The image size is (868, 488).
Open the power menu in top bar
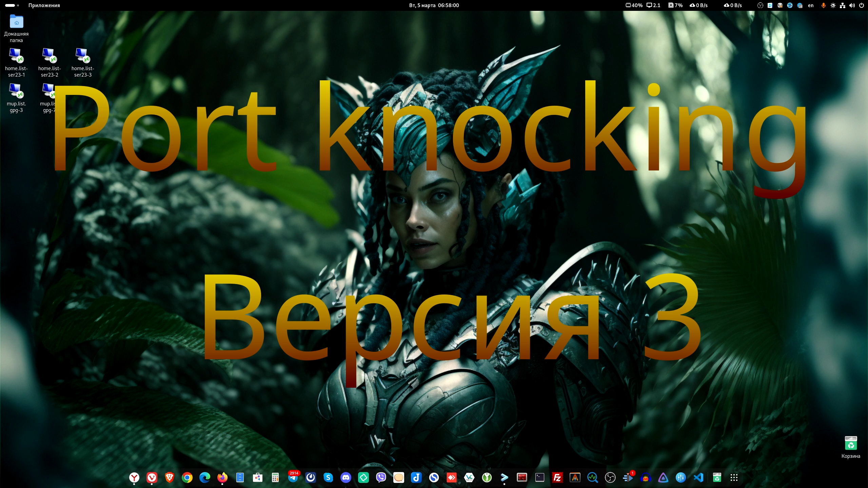[862, 5]
